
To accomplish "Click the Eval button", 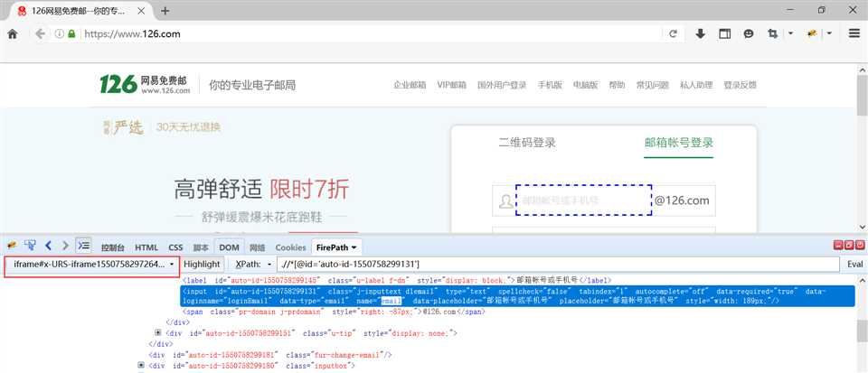I will (854, 265).
